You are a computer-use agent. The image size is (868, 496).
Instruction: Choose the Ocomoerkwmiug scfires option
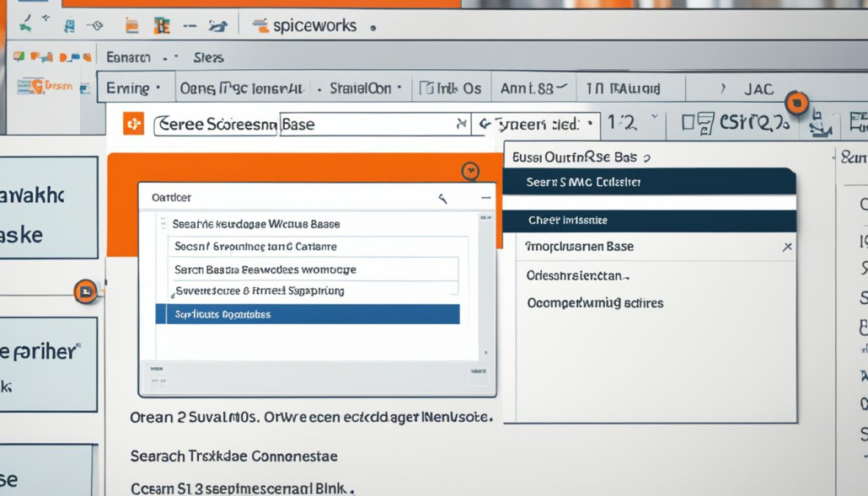(595, 303)
